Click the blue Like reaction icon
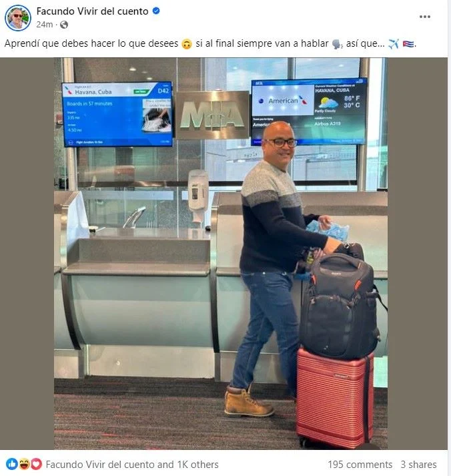This screenshot has width=451, height=476. (11, 463)
